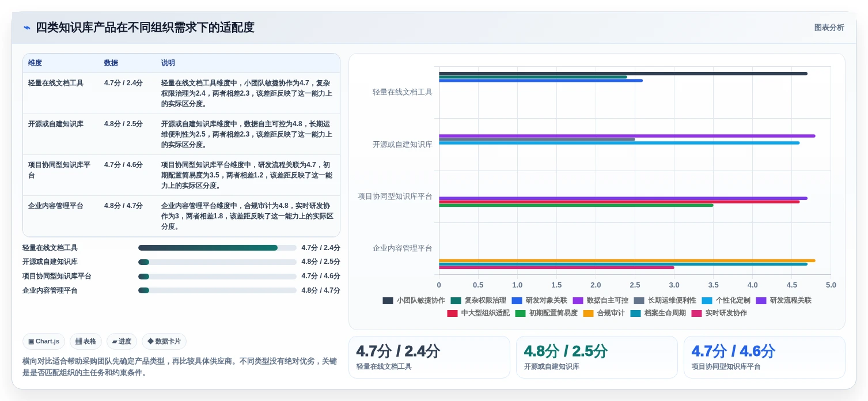This screenshot has width=868, height=401.
Task: Click table value 4.8分 / 4.7分
Action: (123, 206)
